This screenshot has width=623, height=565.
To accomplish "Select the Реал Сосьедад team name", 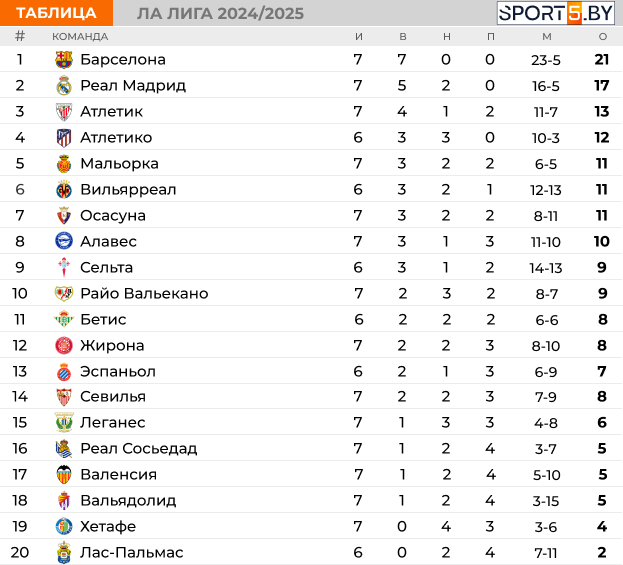I will [x=138, y=449].
